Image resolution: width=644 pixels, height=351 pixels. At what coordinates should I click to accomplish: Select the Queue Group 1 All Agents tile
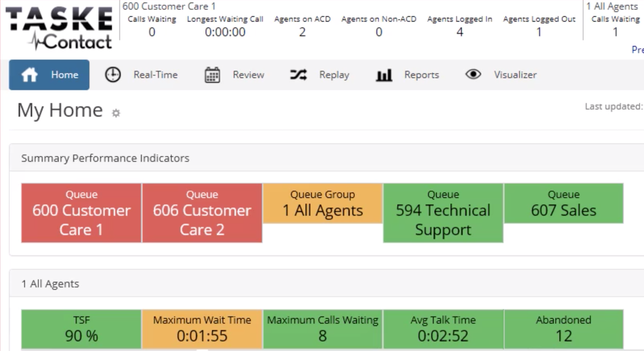322,203
